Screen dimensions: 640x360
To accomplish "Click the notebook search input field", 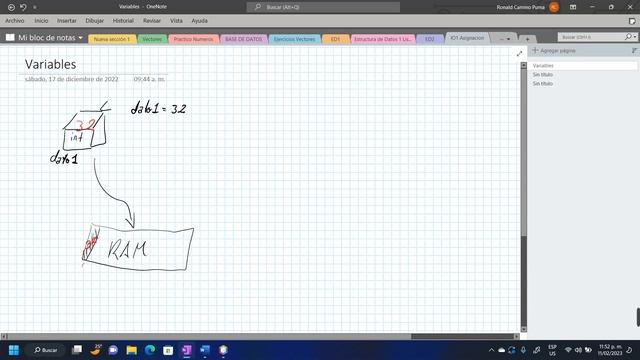I will tap(591, 37).
